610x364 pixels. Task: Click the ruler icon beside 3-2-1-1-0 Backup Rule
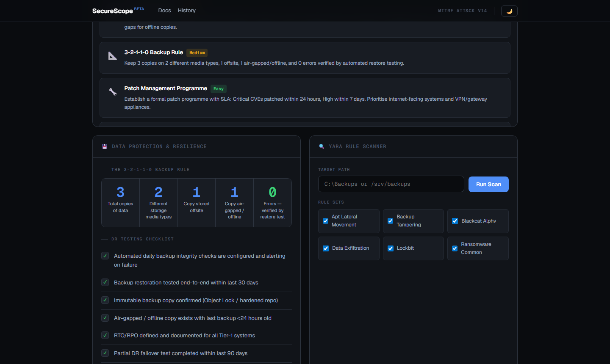[112, 56]
